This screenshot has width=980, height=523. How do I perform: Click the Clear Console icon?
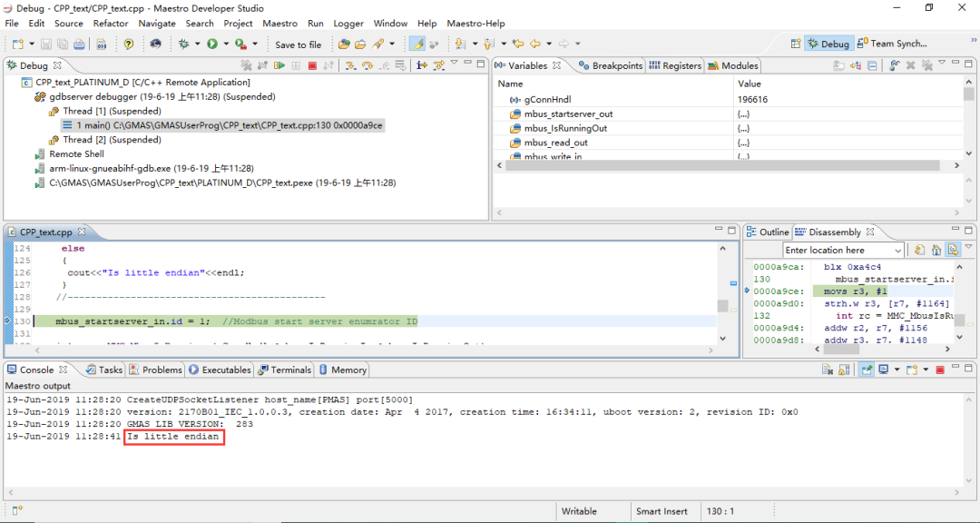click(828, 370)
